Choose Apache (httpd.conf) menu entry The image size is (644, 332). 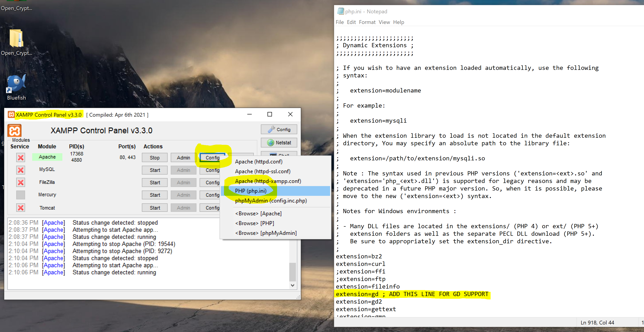click(258, 162)
